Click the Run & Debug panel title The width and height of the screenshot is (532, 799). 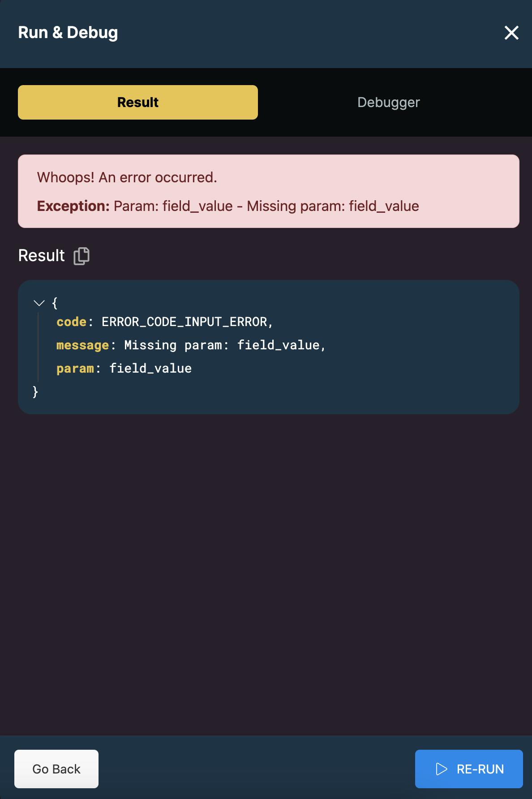coord(68,33)
